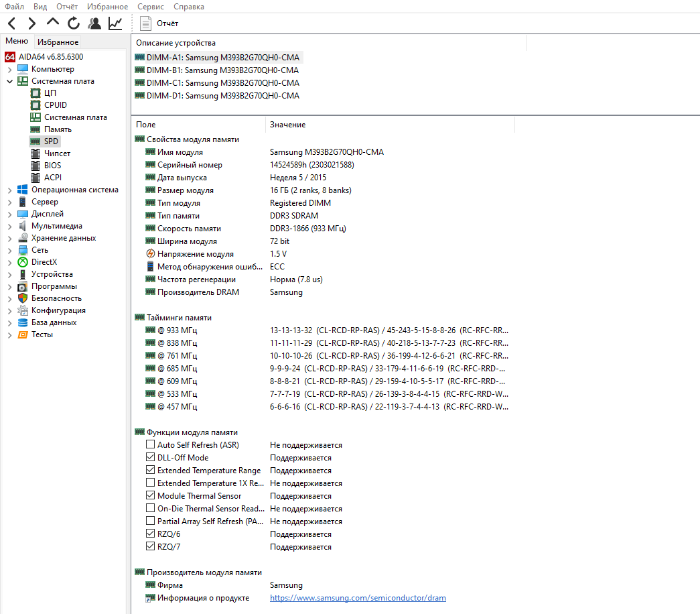Viewport: 700px width, 614px height.
Task: Toggle the Partial Array Self Refresh checkbox
Action: pyautogui.click(x=151, y=521)
